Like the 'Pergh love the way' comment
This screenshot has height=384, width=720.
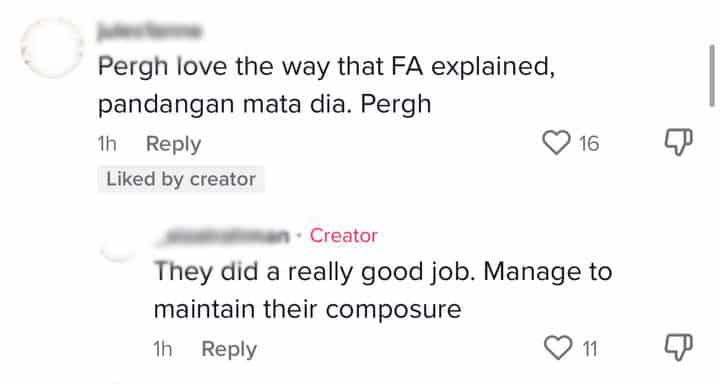[x=557, y=143]
